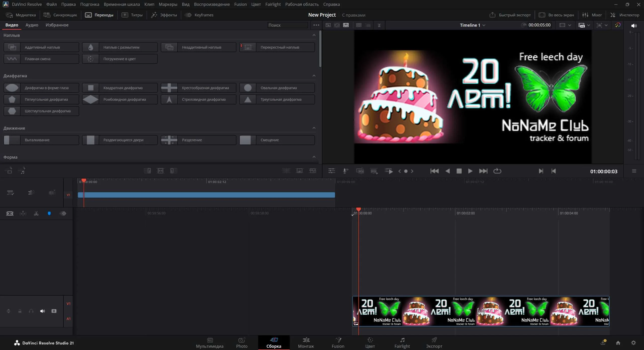The width and height of the screenshot is (644, 350).
Task: Click the Stop button in the viewer
Action: tap(459, 171)
